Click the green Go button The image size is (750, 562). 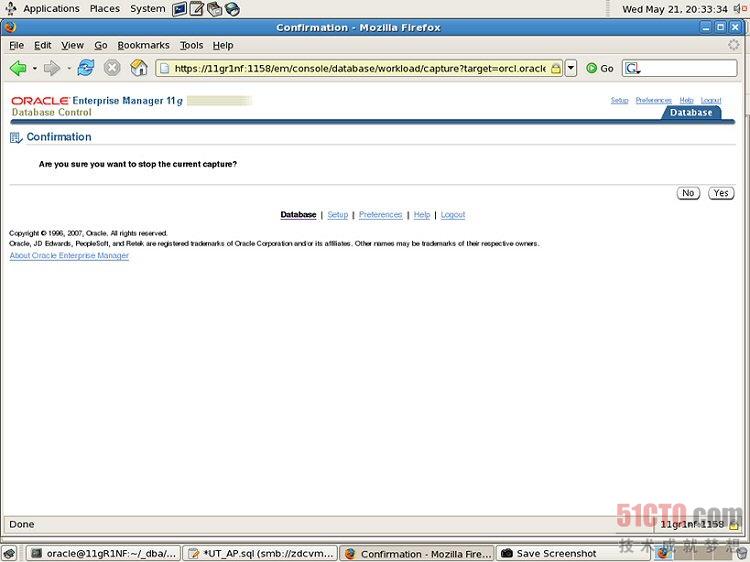click(x=600, y=68)
